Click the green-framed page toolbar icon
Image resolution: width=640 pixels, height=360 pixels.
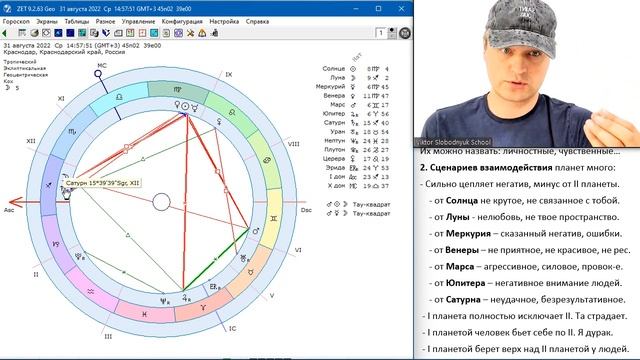pyautogui.click(x=130, y=33)
